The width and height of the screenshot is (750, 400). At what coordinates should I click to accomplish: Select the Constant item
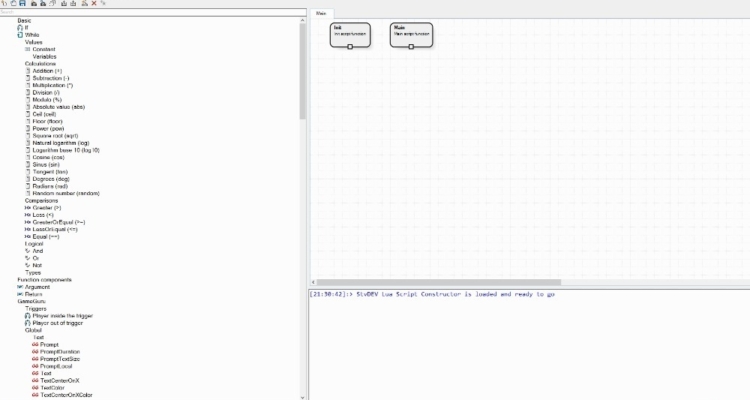40,49
